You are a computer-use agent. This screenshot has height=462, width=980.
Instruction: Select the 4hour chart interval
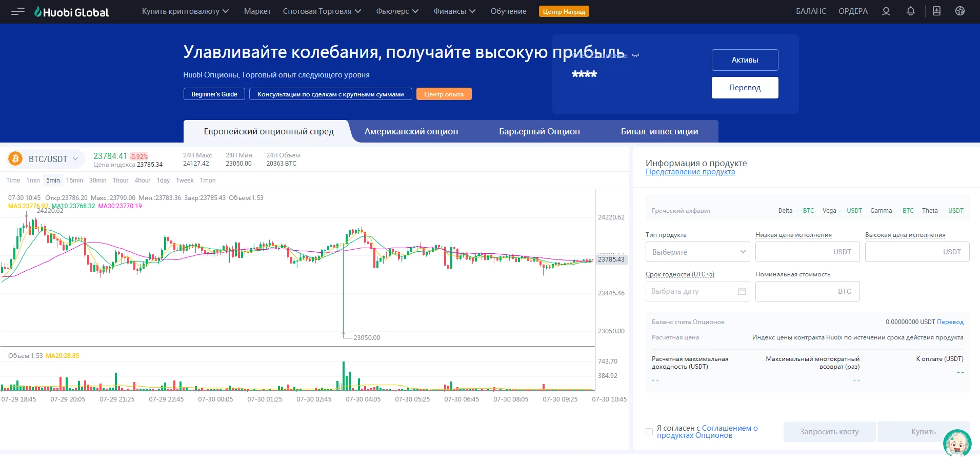coord(143,180)
